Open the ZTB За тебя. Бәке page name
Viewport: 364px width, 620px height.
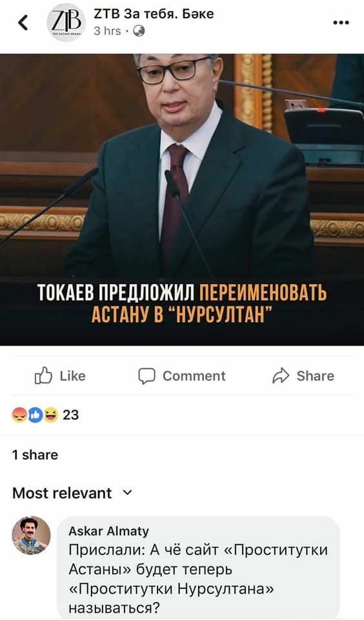coord(154,14)
